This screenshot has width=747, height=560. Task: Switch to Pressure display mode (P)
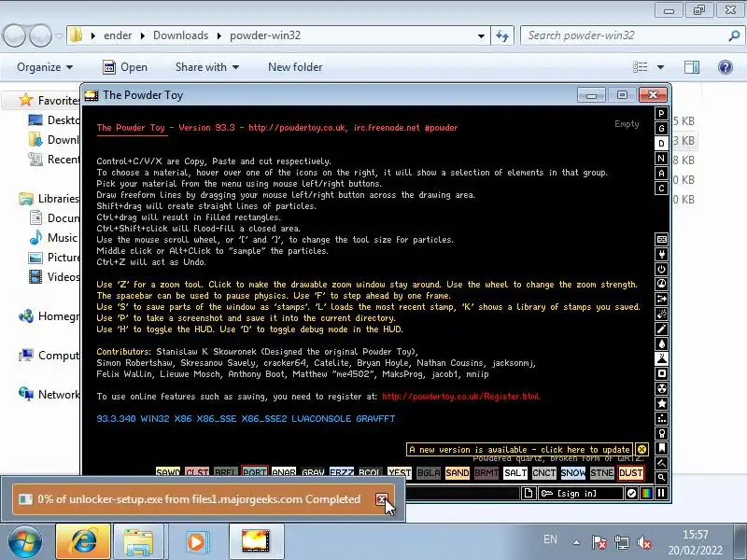tap(661, 113)
